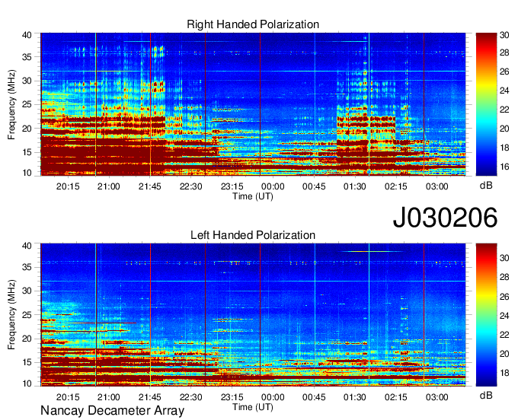Click the 'Nancay Decameter Array' caption
518x420 pixels.
tap(112, 411)
